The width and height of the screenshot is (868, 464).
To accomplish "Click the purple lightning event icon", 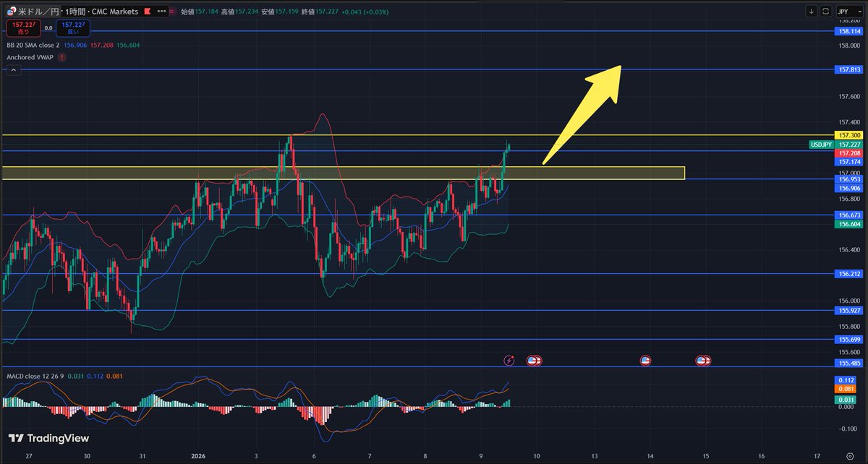I will tap(509, 360).
